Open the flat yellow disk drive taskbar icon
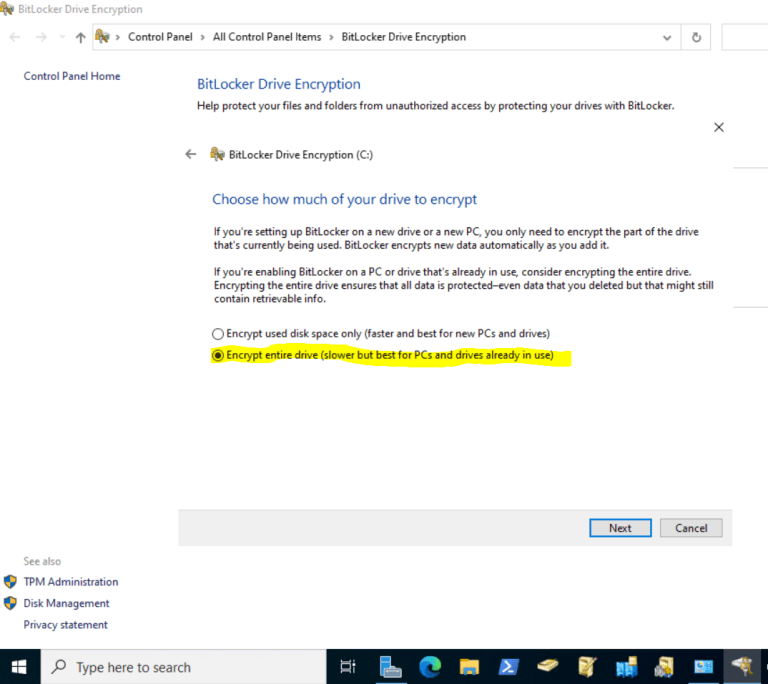768x684 pixels. tap(547, 666)
